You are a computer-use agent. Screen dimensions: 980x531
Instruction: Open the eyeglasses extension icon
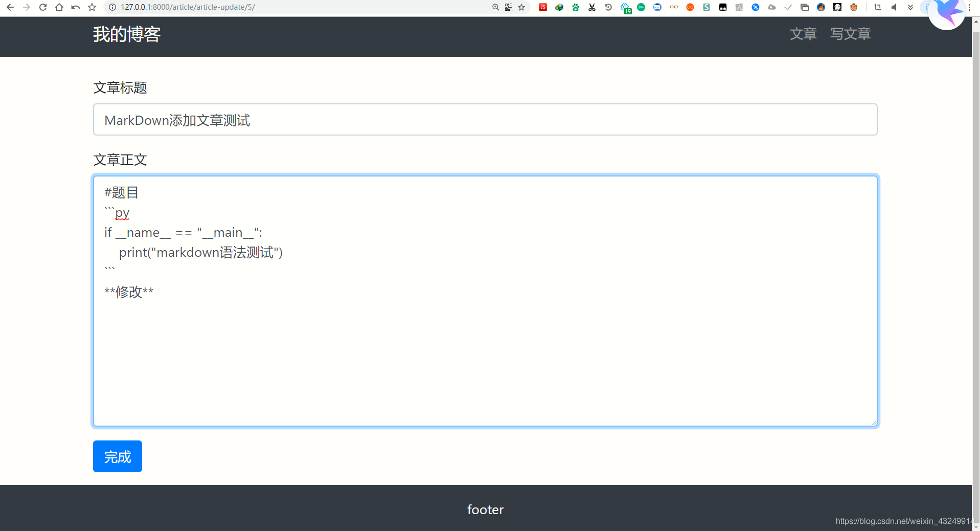coord(674,7)
